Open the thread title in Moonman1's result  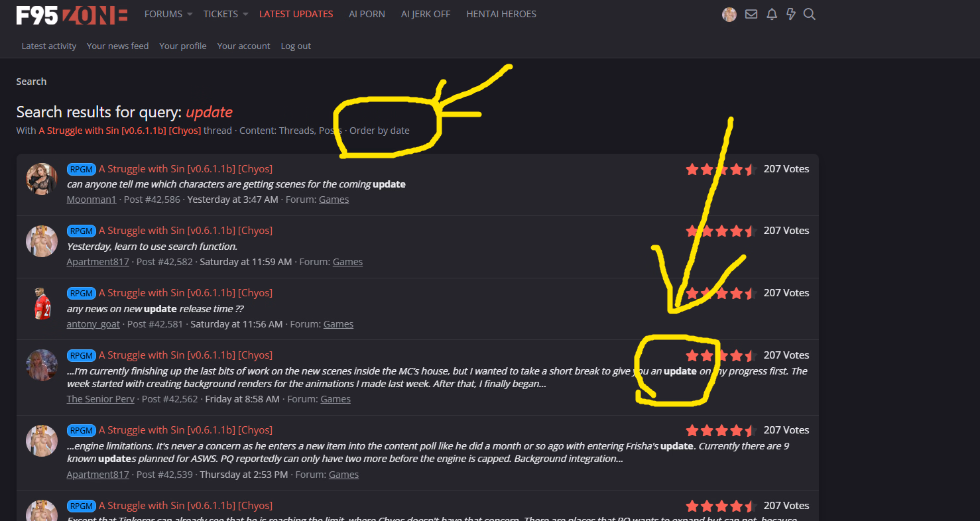point(186,169)
